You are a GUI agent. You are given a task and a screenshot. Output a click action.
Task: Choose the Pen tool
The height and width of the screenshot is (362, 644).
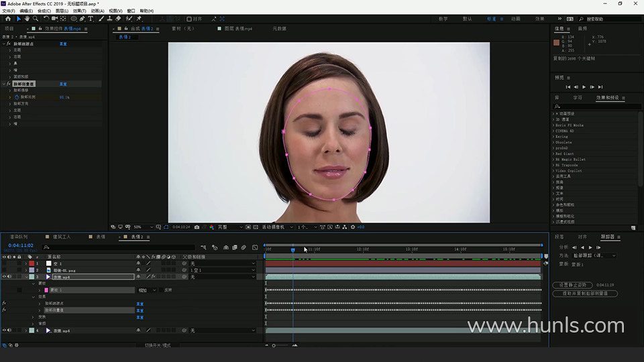pyautogui.click(x=83, y=19)
